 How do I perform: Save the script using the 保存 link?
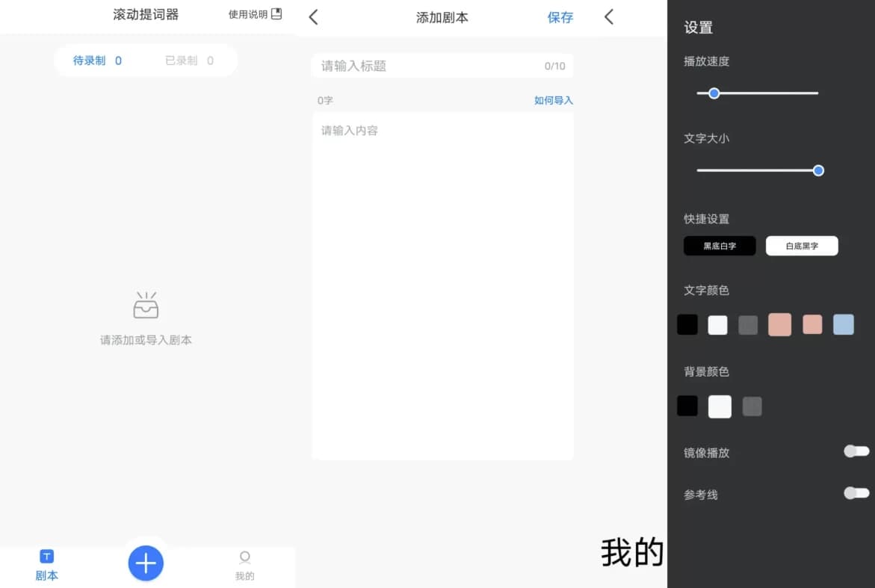[560, 17]
